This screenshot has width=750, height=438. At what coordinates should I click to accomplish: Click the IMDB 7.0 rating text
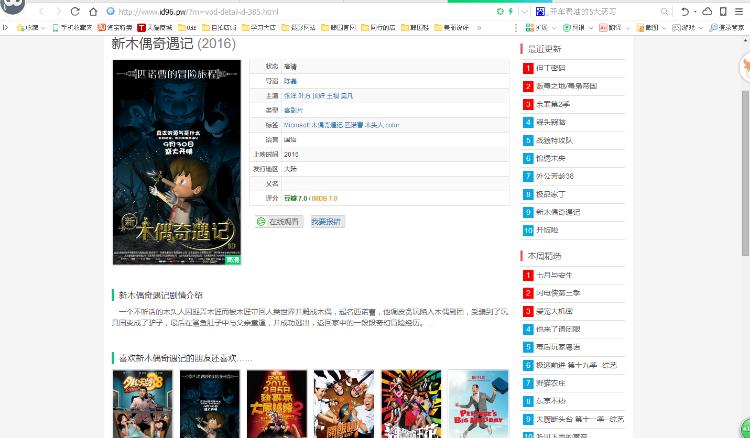coord(324,198)
